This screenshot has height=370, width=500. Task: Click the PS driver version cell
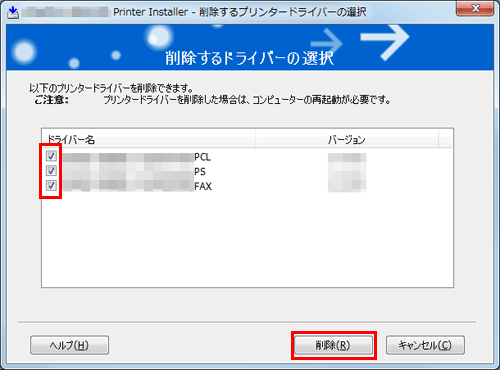347,172
